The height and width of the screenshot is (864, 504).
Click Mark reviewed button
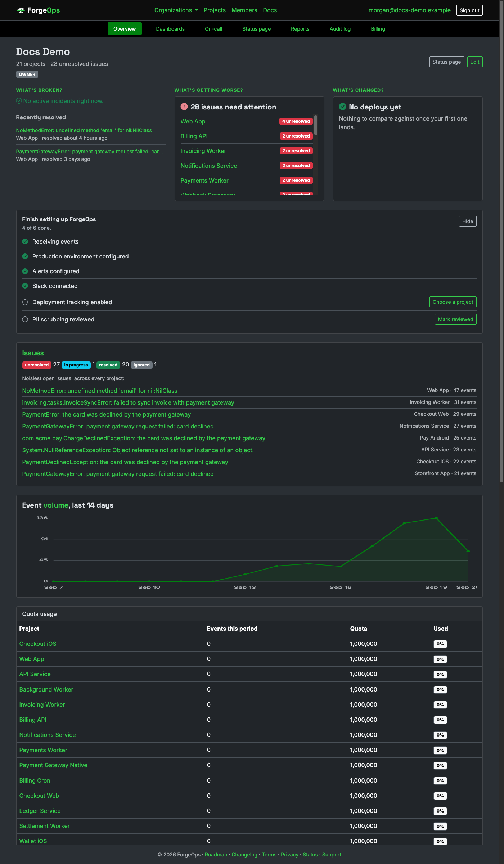click(x=456, y=319)
